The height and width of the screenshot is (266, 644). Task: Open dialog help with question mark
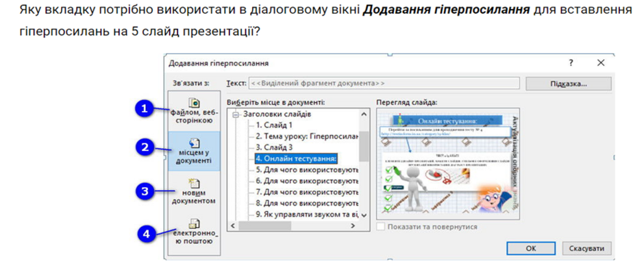pos(571,63)
